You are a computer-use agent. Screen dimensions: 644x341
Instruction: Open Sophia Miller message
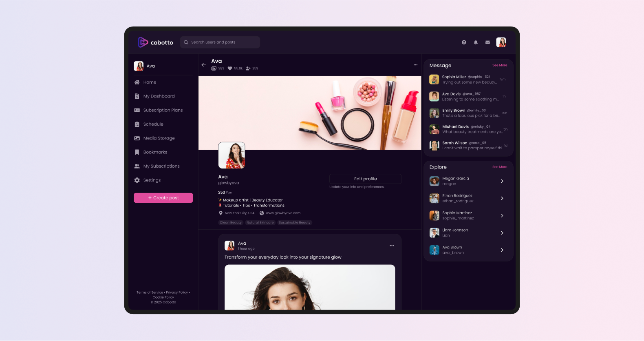pyautogui.click(x=468, y=80)
